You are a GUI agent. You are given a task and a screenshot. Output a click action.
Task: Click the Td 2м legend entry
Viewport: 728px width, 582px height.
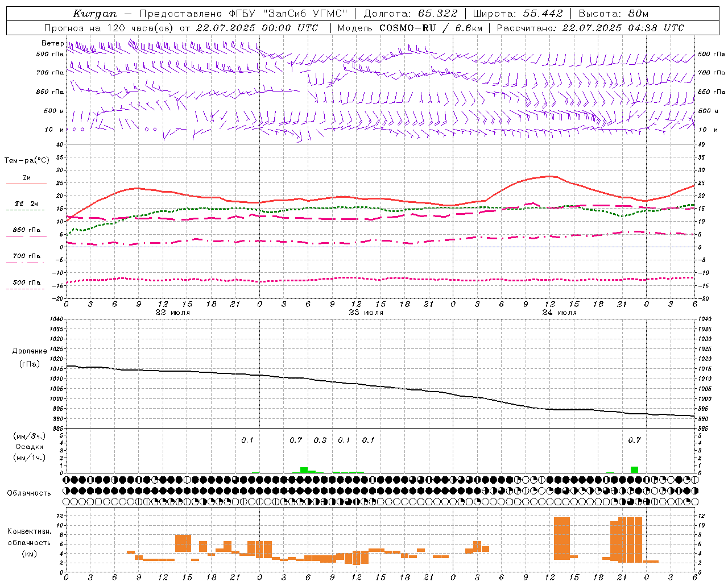[x=27, y=203]
